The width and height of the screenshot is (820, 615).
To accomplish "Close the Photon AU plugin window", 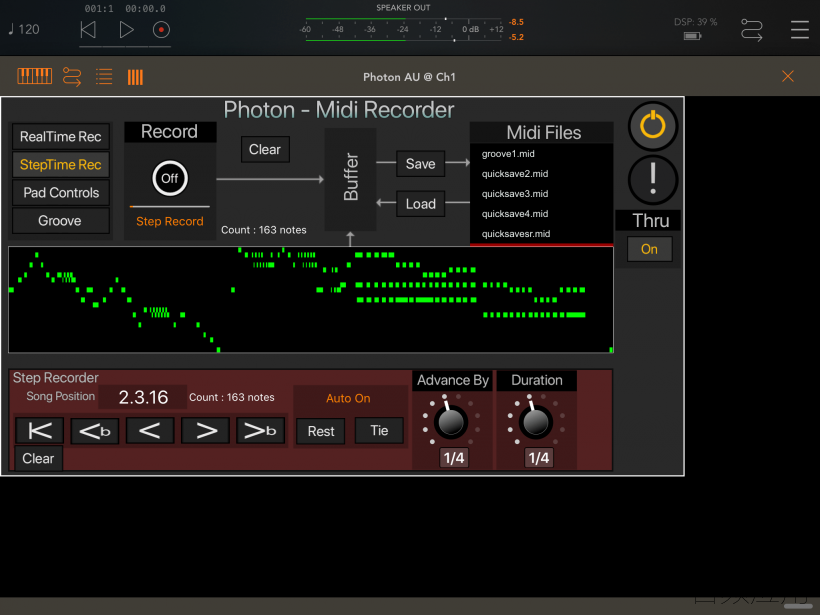I will [x=788, y=76].
